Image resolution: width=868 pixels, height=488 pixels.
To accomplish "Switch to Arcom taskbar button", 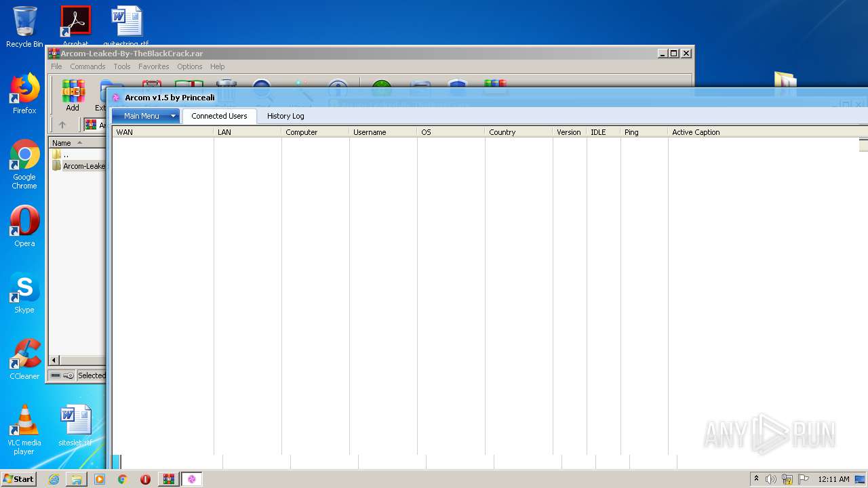I will pyautogui.click(x=191, y=479).
